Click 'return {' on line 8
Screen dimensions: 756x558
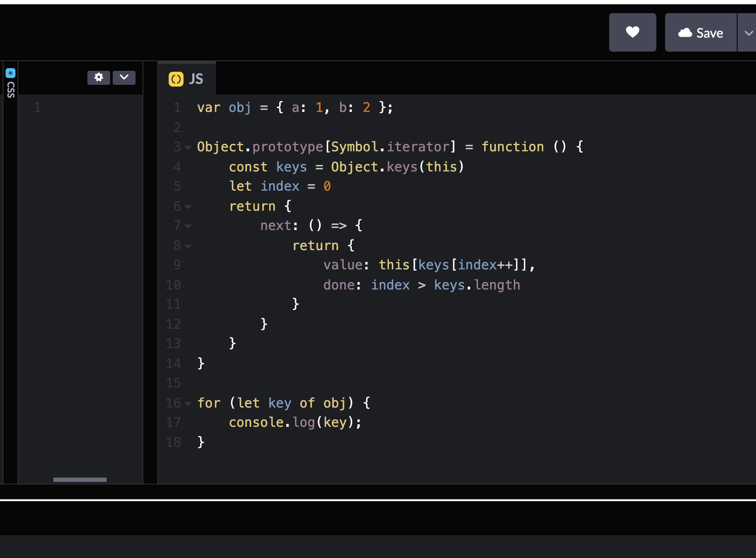[x=323, y=246]
